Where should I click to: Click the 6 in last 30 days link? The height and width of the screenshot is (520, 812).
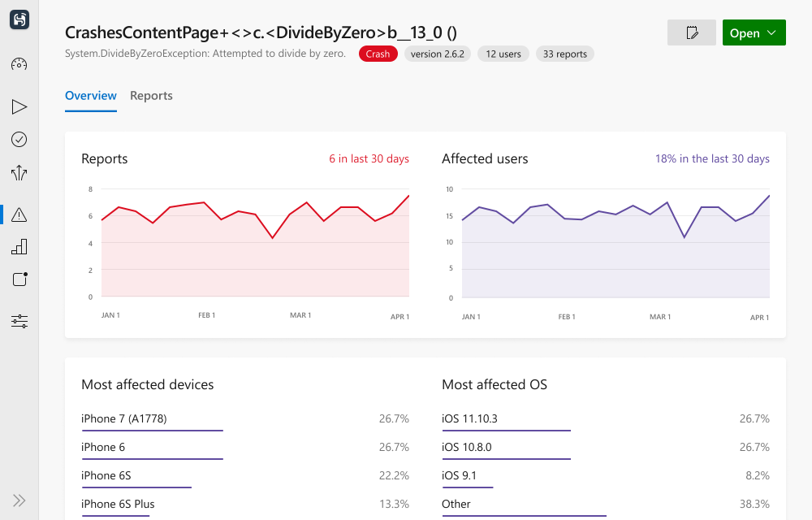pos(369,158)
